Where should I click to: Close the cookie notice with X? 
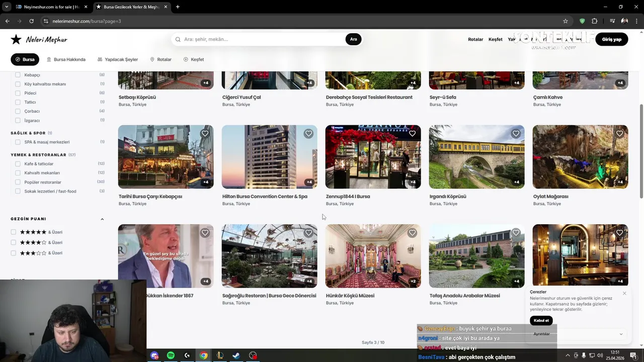pos(624,293)
